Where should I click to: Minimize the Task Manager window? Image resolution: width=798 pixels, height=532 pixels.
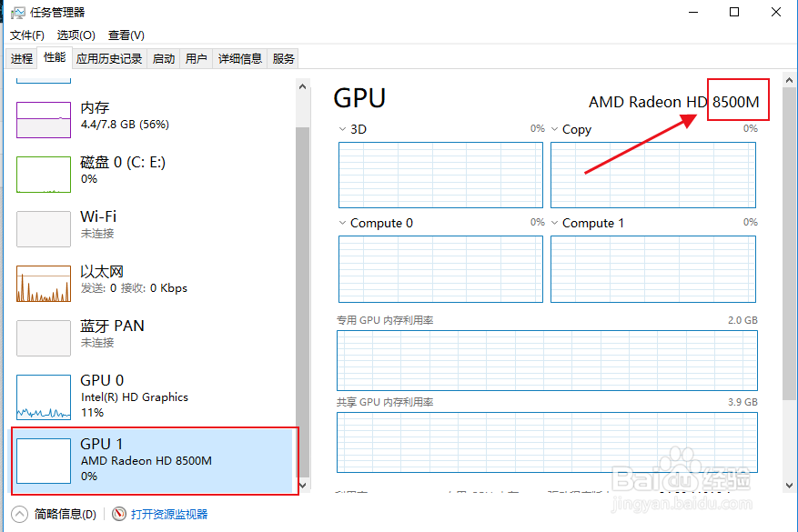(693, 12)
